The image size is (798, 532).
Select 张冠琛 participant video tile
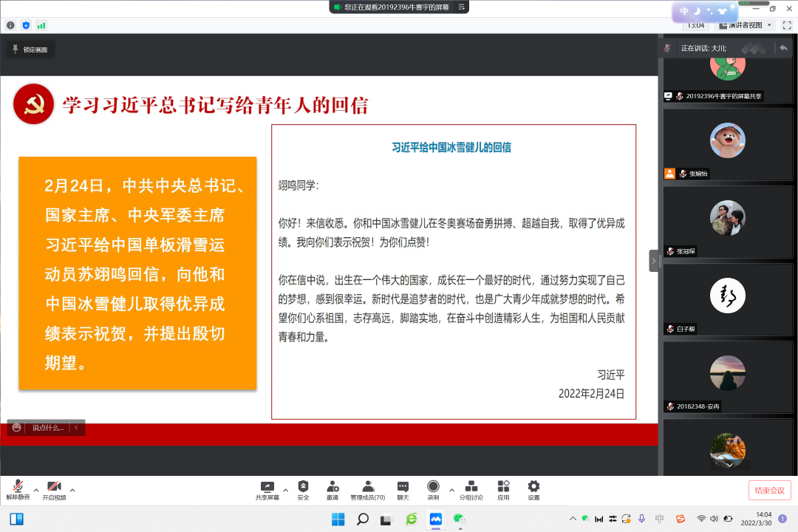click(x=728, y=222)
